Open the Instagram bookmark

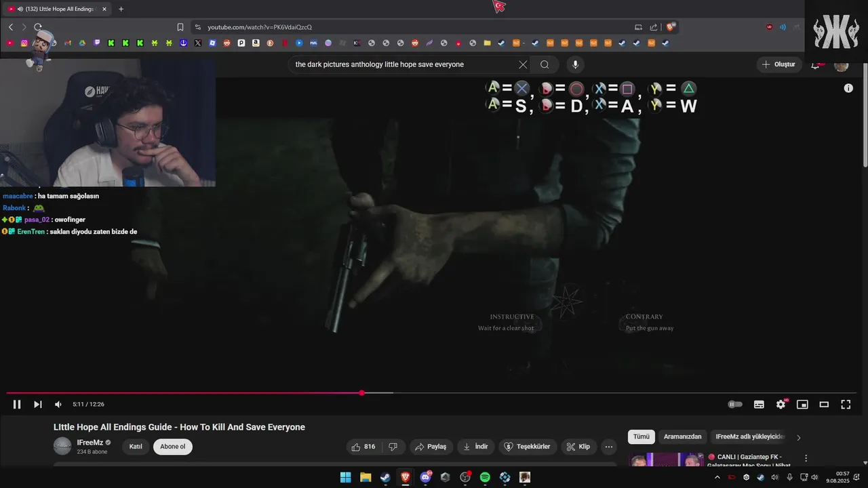coord(24,43)
